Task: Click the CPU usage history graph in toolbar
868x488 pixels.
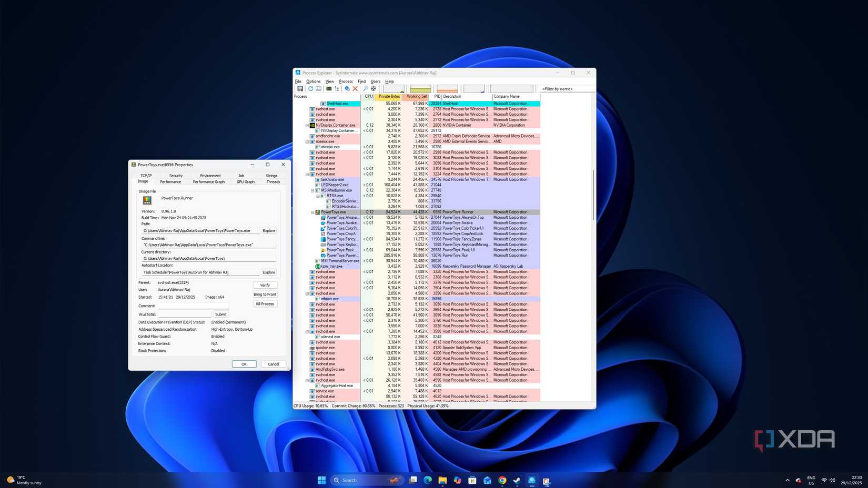Action: point(393,89)
